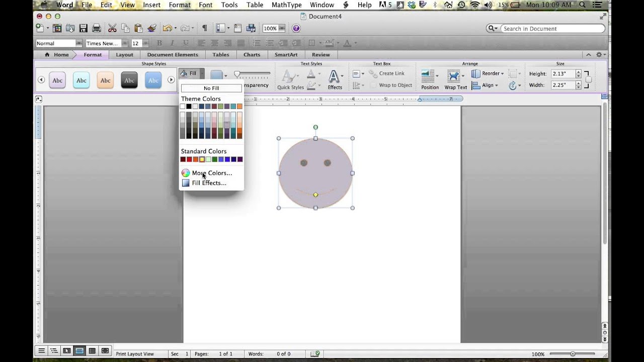Open macOS Spotlight search icon
The image size is (644, 362).
click(582, 5)
